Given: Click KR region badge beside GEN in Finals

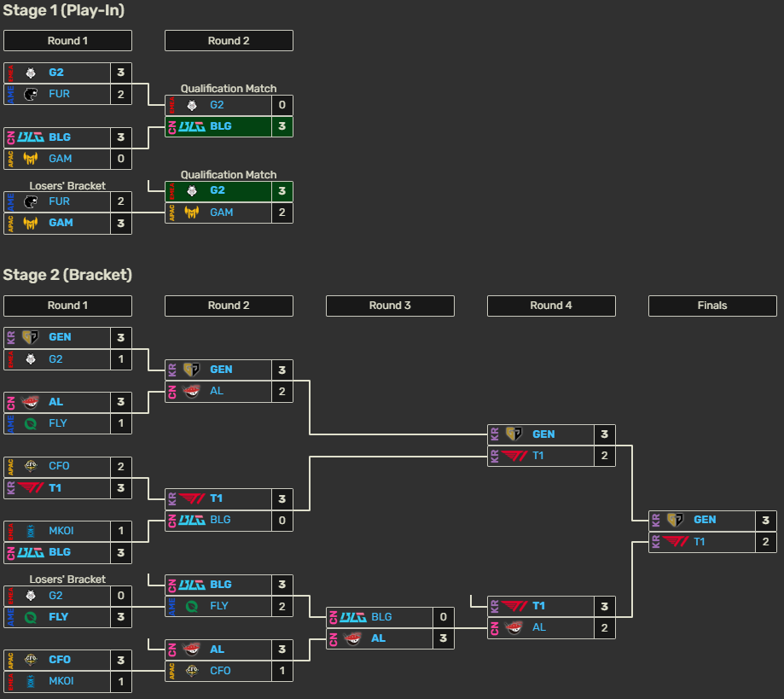Looking at the screenshot, I should (x=655, y=520).
